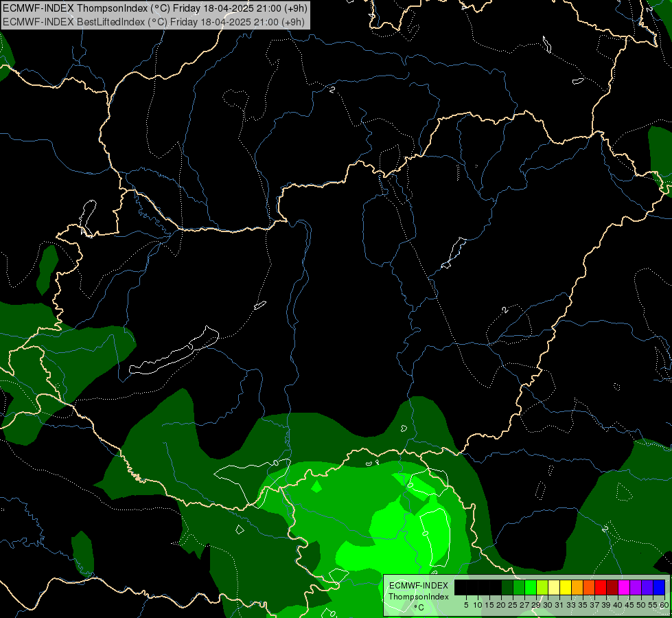
Task: Click the red-orange 35–37 legend swatch
Action: point(589,587)
